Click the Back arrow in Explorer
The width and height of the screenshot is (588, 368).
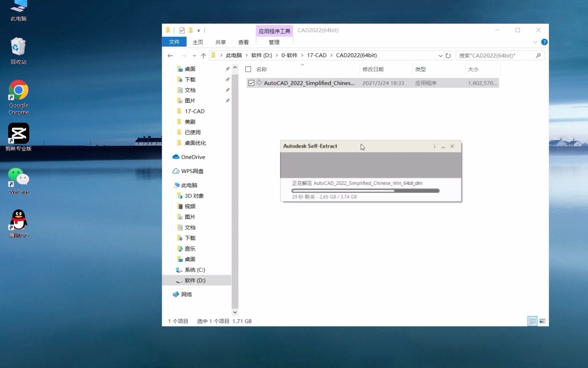tap(170, 56)
